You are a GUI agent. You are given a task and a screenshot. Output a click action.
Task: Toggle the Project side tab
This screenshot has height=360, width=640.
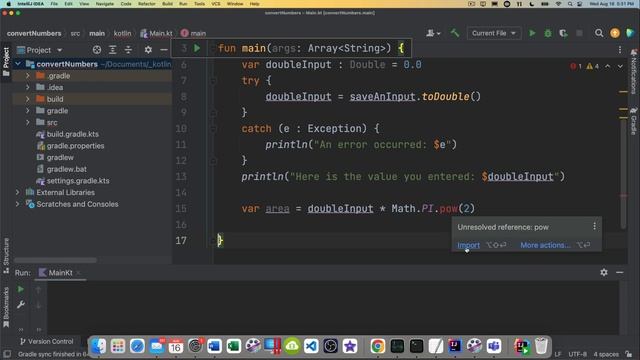[6, 61]
